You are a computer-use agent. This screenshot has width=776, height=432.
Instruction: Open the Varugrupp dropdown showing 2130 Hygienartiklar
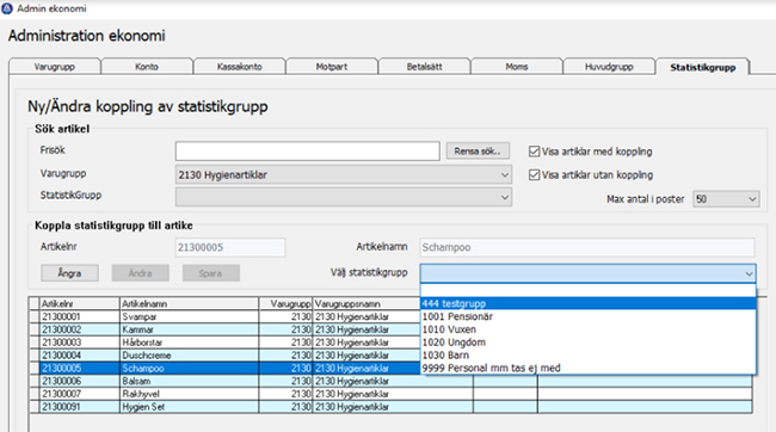pos(343,175)
